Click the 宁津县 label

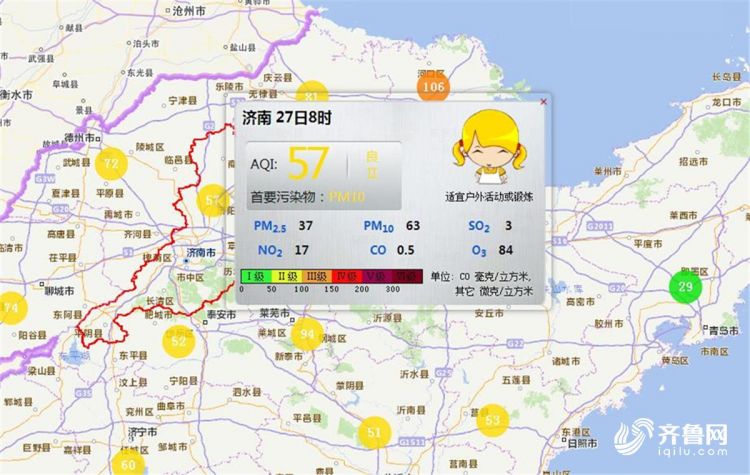[183, 100]
